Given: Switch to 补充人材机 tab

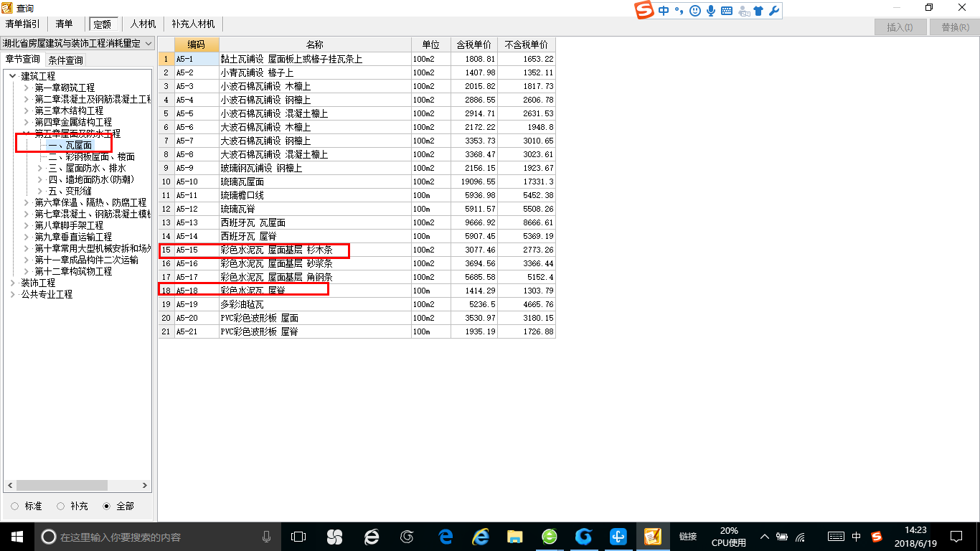Looking at the screenshot, I should 193,24.
